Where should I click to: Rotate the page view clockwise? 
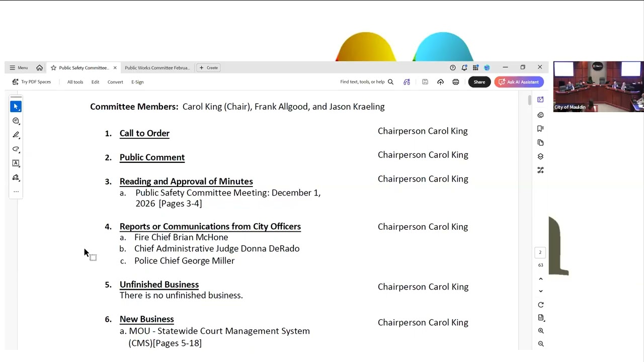541,305
